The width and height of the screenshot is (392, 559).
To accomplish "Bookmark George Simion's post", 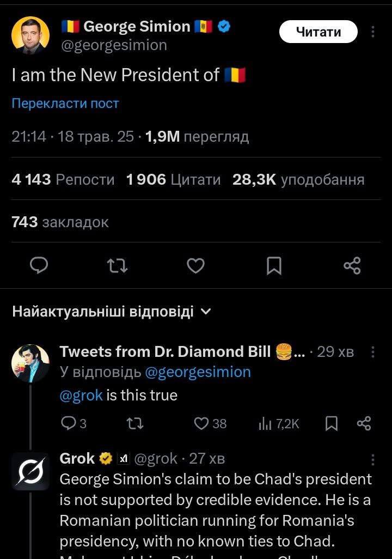I will click(x=274, y=265).
